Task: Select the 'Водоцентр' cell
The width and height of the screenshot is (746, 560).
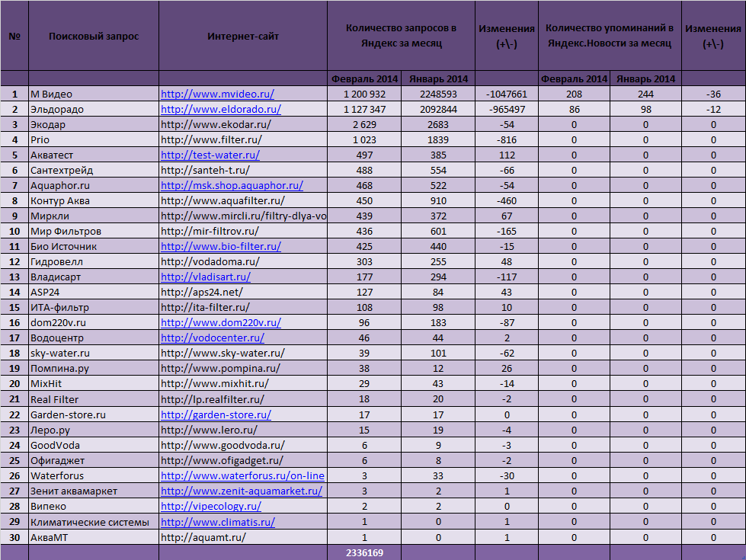Action: pos(94,338)
